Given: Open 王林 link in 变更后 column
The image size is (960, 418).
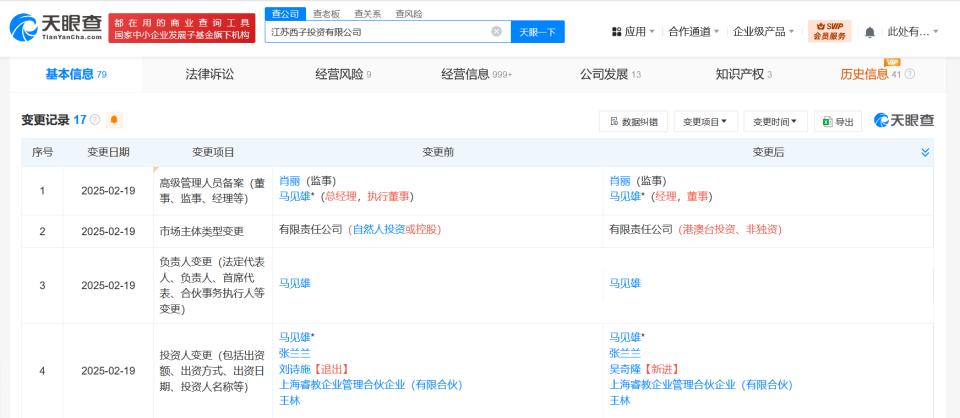Looking at the screenshot, I should [620, 401].
